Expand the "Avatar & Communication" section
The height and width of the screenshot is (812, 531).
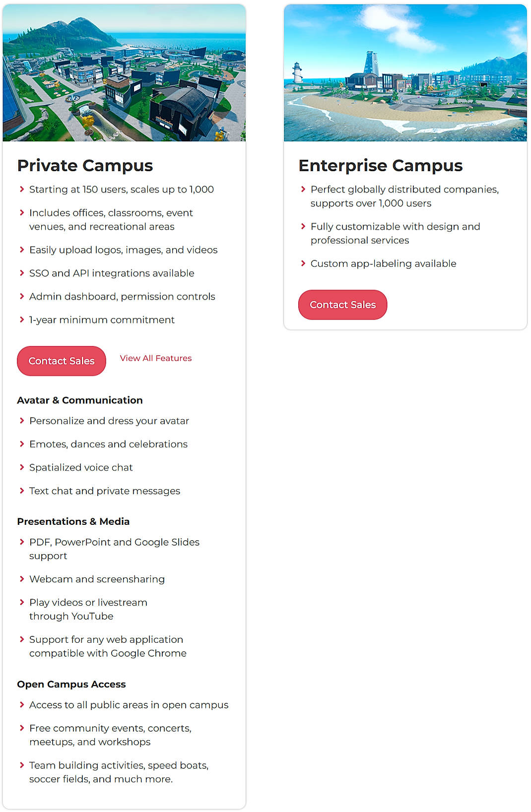click(80, 400)
